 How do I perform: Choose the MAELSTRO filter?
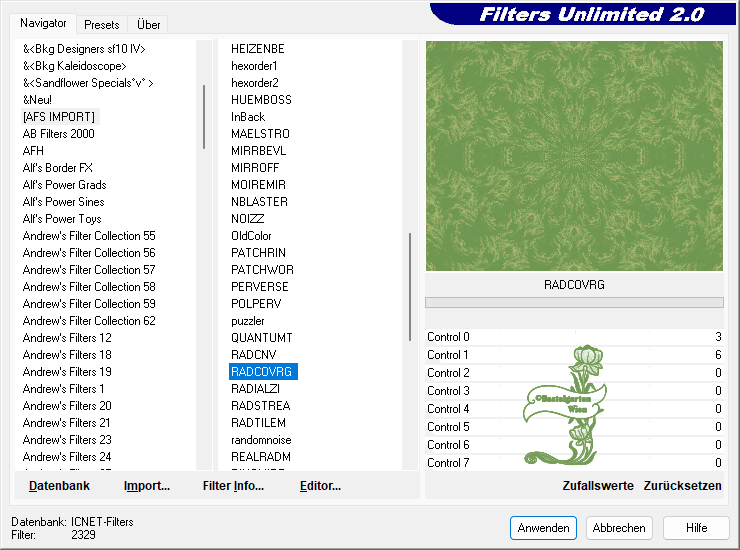tap(261, 134)
